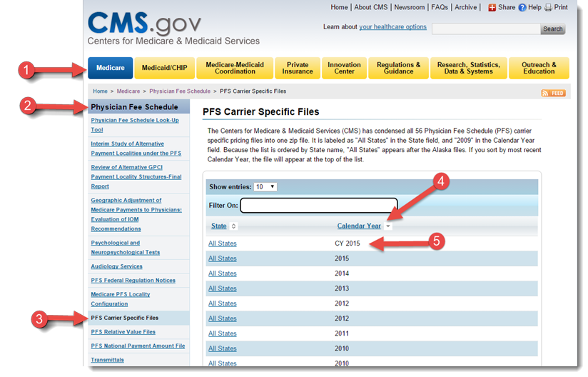Open PFS Federal Regulation Notices link
This screenshot has height=377, width=588.
(133, 280)
